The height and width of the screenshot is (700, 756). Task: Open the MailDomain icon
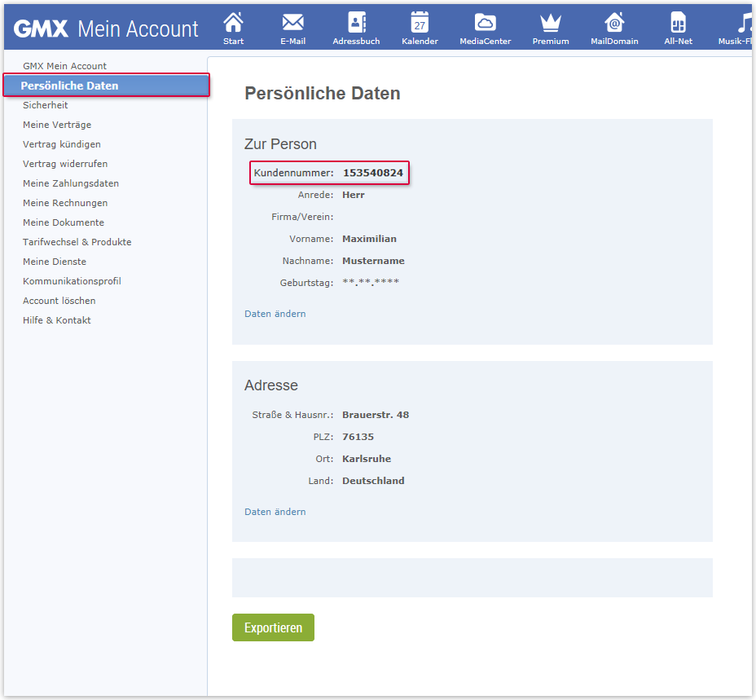(x=614, y=23)
